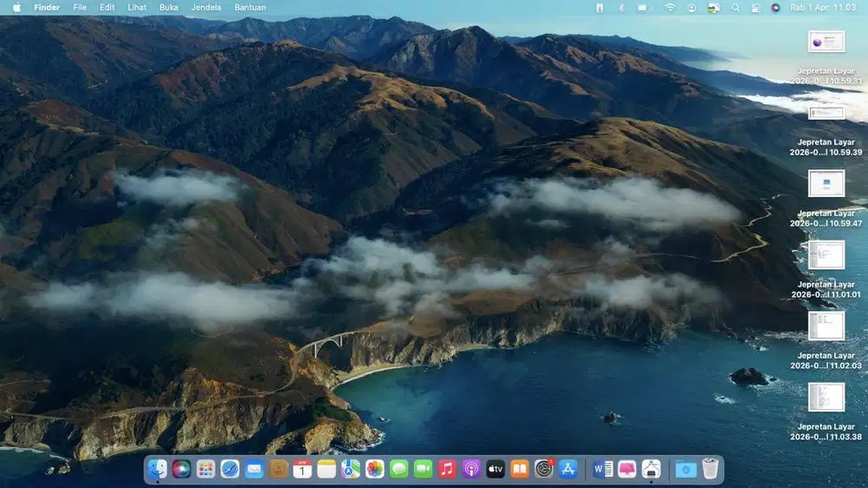Select Jepretan Layar 10.59.31 thumbnail
Image resolution: width=868 pixels, height=488 pixels.
click(x=826, y=42)
